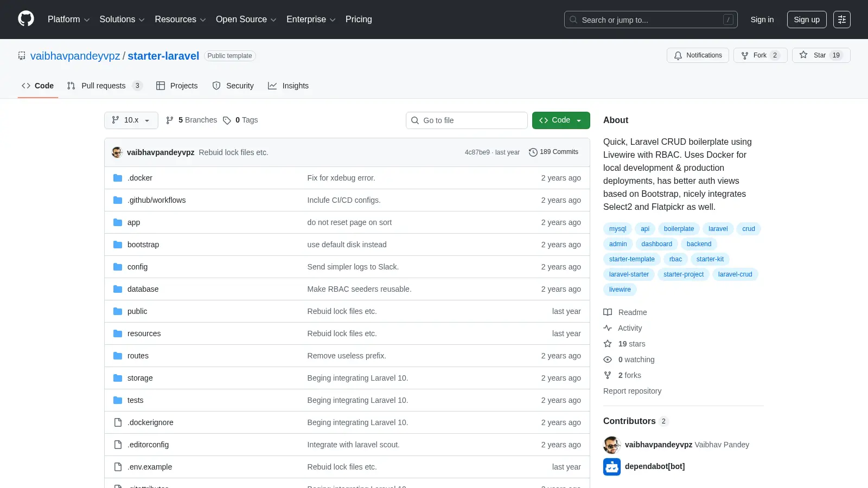Select the livewire topic tag
The width and height of the screenshot is (868, 488).
tap(620, 290)
